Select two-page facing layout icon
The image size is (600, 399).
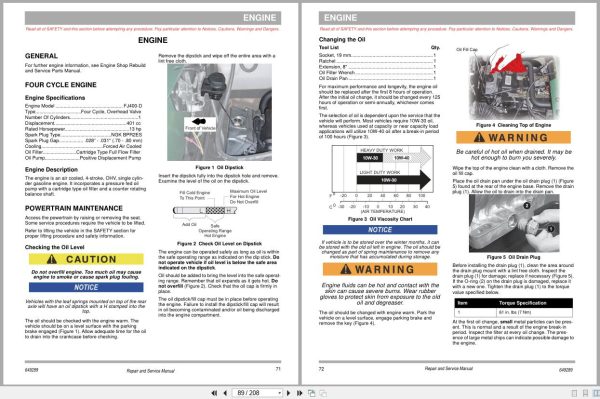[x=596, y=393]
